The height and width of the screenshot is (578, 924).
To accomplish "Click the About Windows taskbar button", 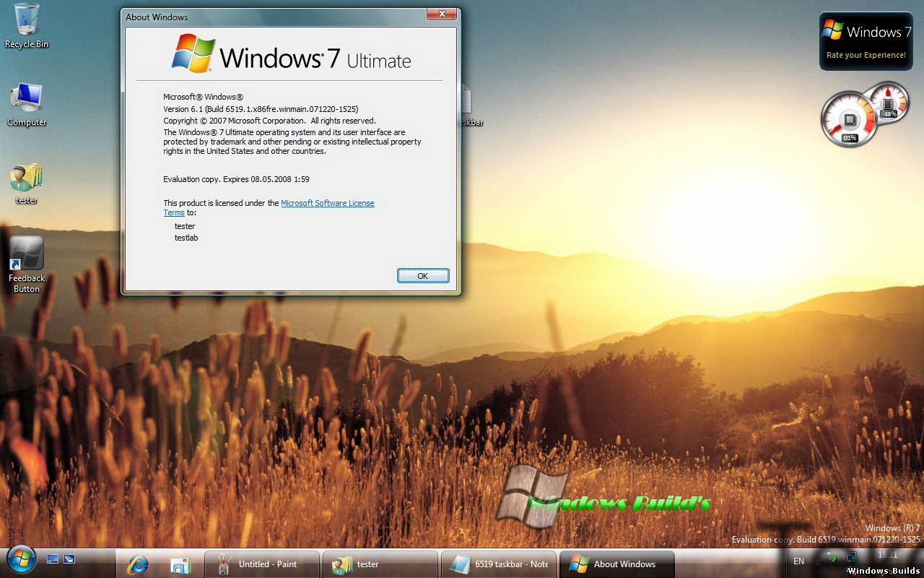I will click(x=617, y=564).
